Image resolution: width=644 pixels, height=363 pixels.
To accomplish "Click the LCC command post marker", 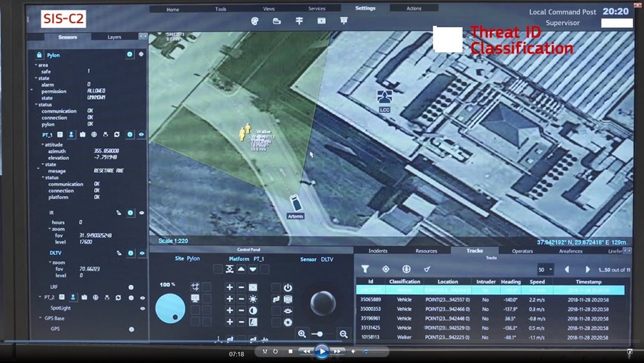I will pyautogui.click(x=384, y=97).
